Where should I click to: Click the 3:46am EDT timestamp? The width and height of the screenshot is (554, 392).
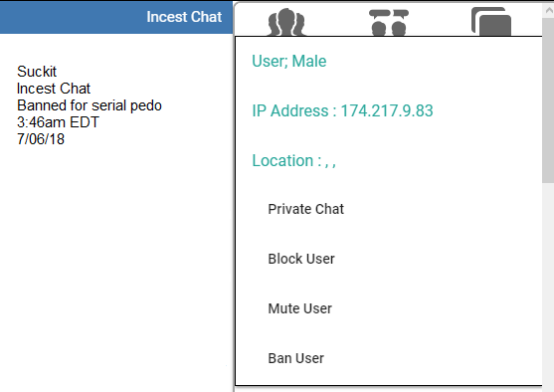pyautogui.click(x=59, y=122)
